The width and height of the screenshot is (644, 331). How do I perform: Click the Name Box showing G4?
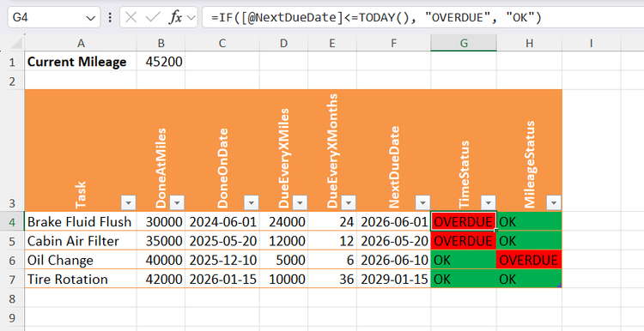54,18
